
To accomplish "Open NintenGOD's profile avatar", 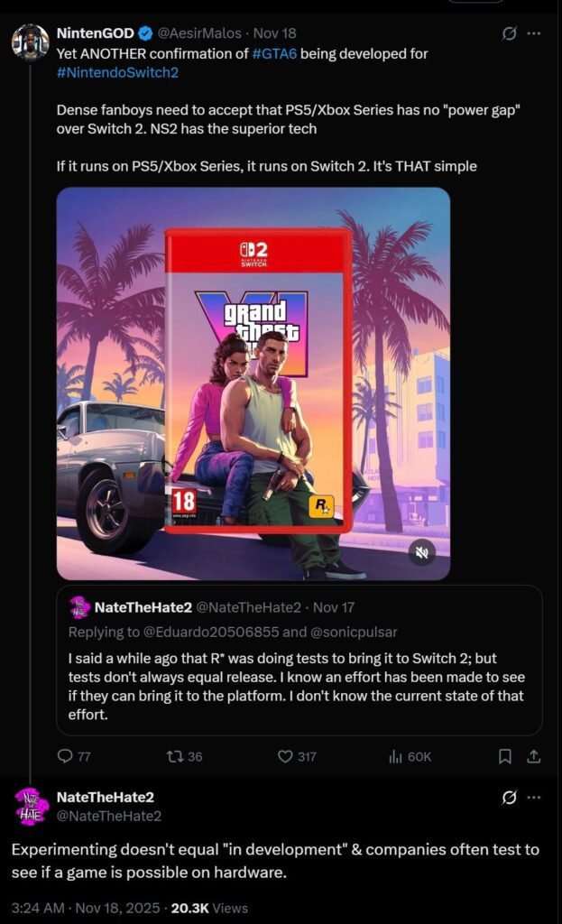I will pos(30,42).
